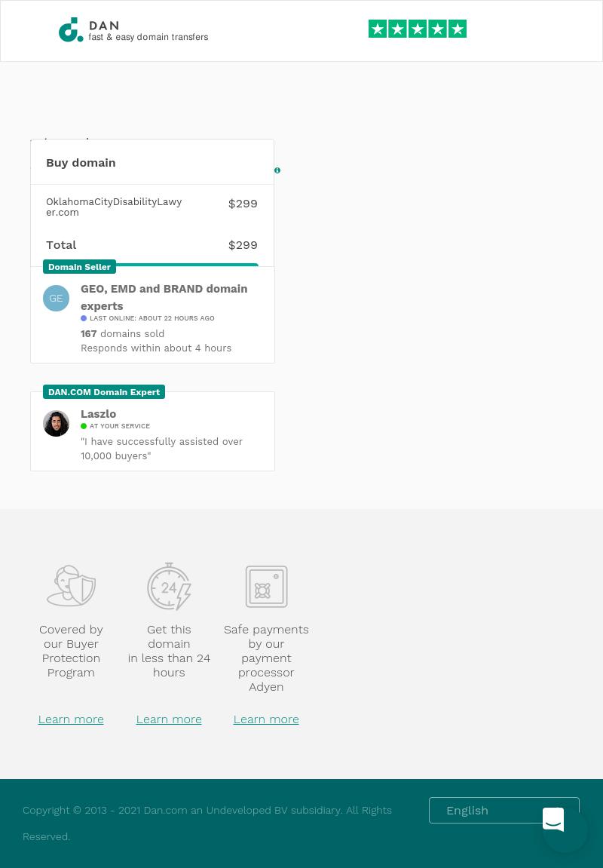Open Learn more under 24 hours delivery
The width and height of the screenshot is (603, 868).
pyautogui.click(x=169, y=719)
